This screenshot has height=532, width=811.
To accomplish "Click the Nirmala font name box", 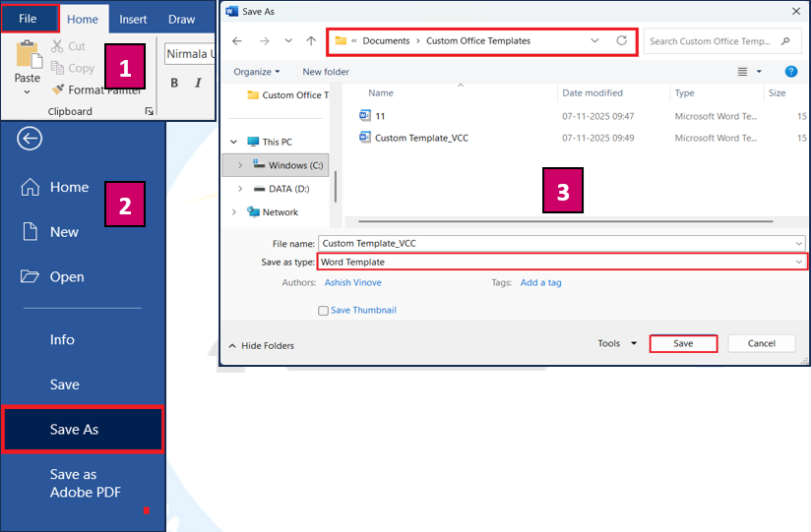I will pos(189,54).
